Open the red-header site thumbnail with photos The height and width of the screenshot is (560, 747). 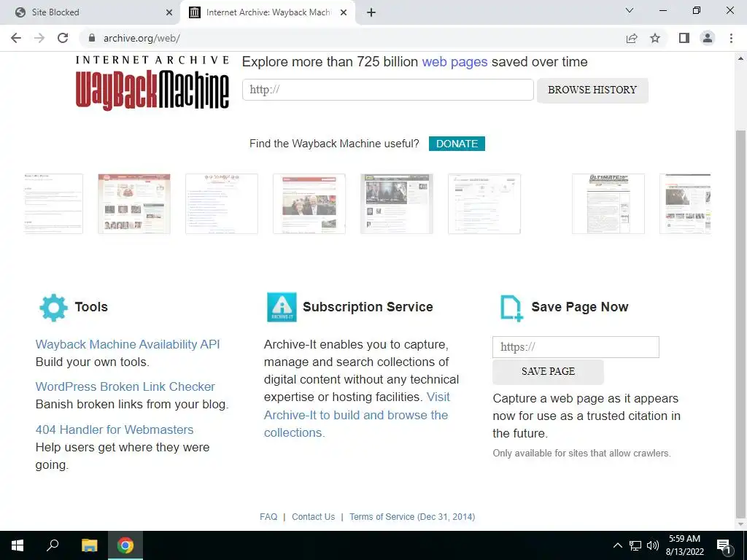134,204
